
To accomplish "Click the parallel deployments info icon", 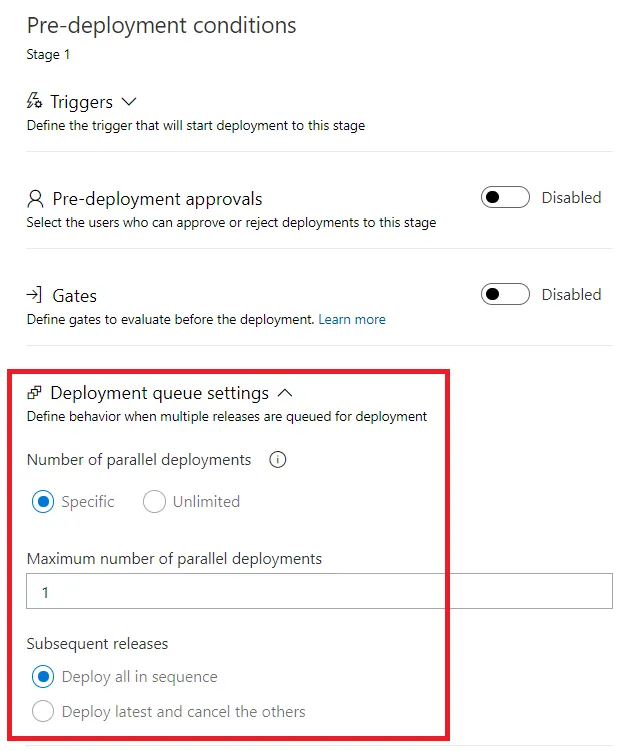I will point(278,459).
